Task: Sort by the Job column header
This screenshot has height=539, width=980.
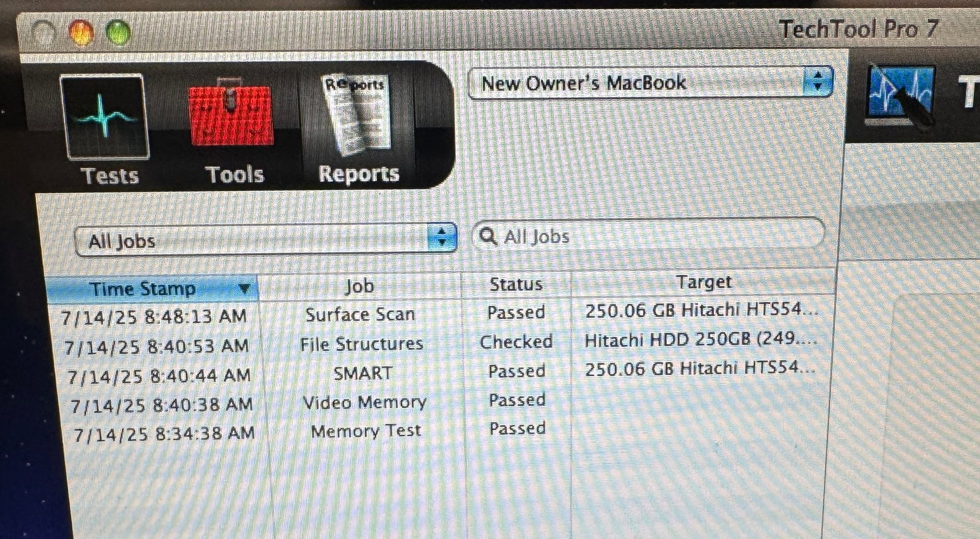Action: (359, 286)
